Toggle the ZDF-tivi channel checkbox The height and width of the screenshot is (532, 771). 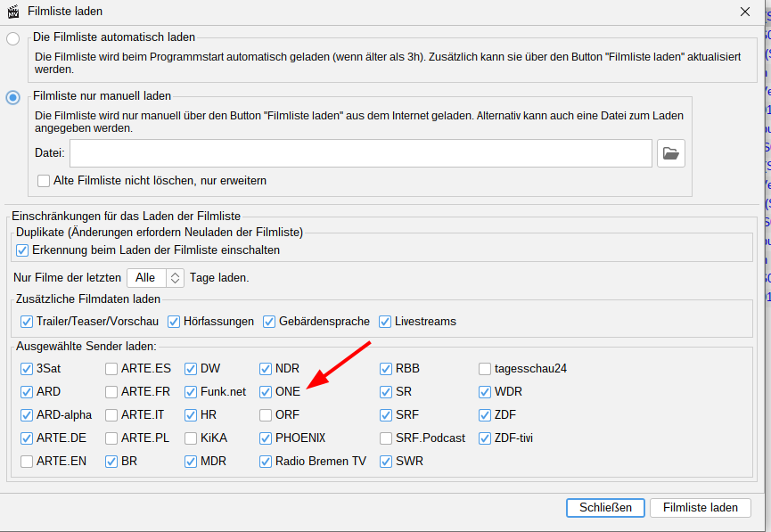pyautogui.click(x=485, y=438)
